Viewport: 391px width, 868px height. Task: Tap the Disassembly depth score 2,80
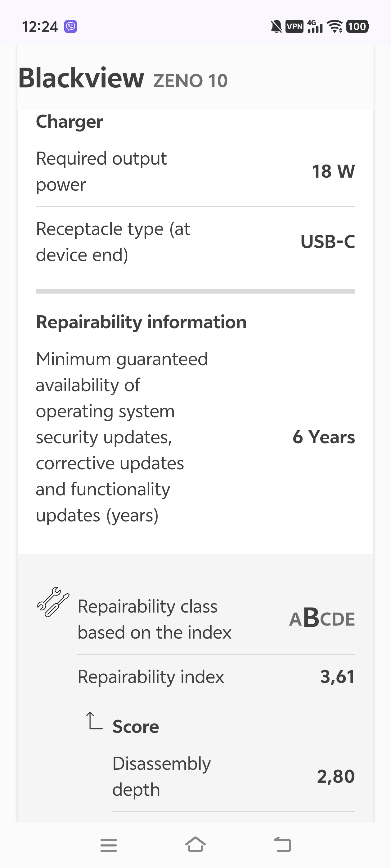(x=336, y=776)
